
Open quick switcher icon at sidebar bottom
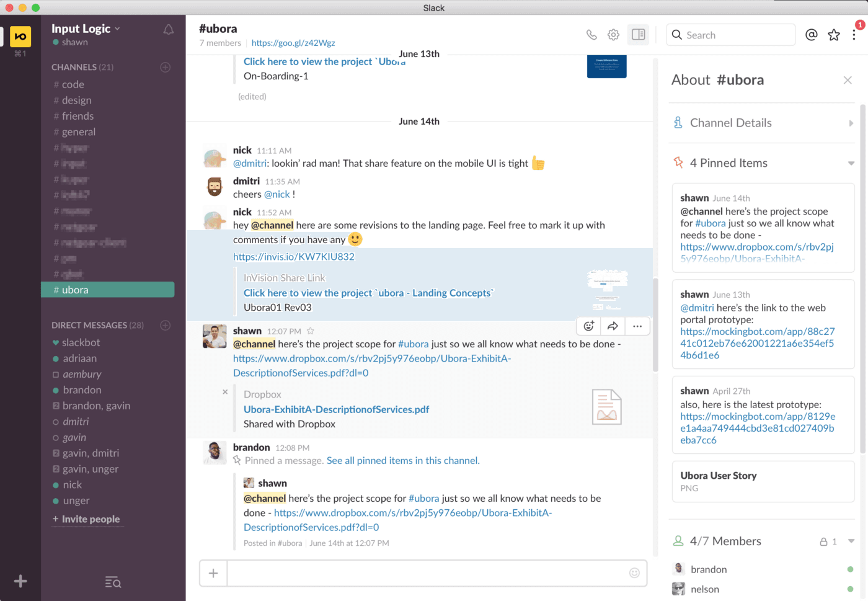pos(113,582)
